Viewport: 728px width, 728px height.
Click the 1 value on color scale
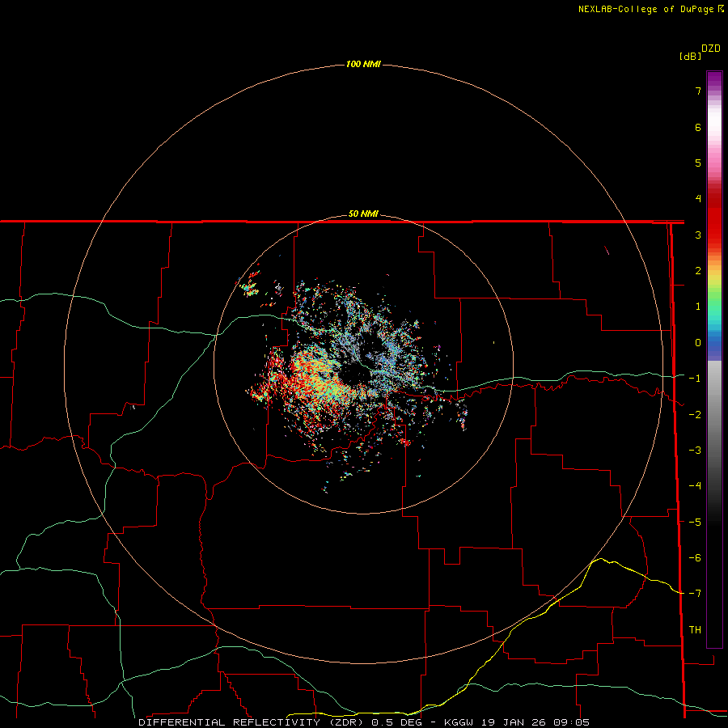click(698, 307)
